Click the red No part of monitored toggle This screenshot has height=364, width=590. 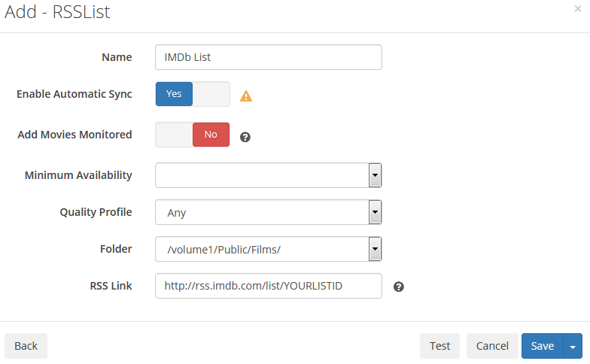[211, 135]
